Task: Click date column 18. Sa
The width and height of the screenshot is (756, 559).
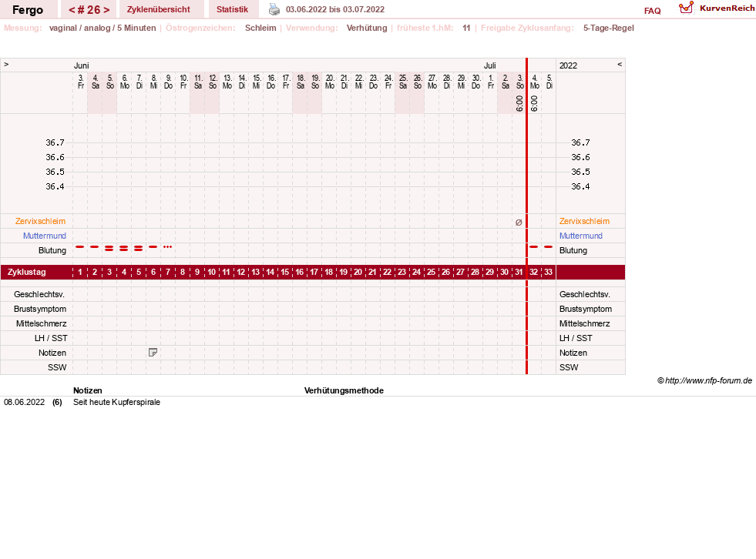Action: coord(301,82)
